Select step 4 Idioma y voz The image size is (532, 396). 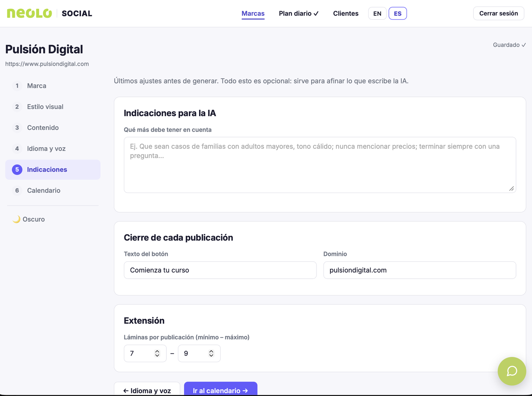tap(53, 148)
